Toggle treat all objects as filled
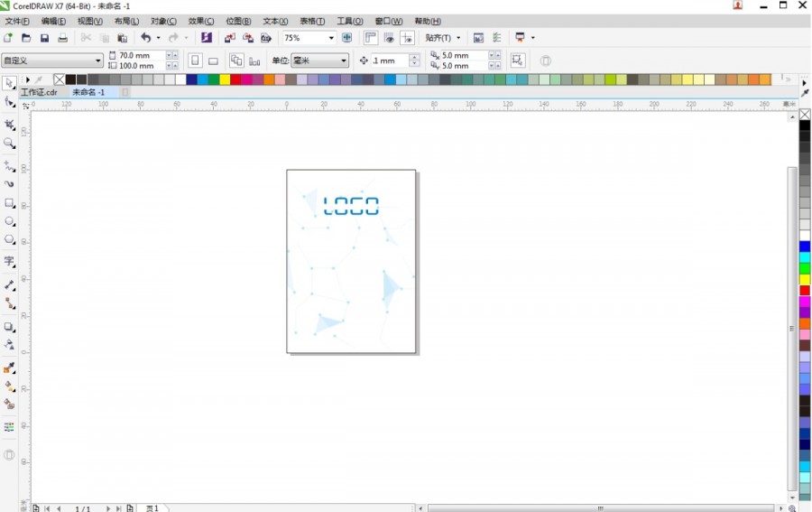The height and width of the screenshot is (512, 812). pyautogui.click(x=517, y=61)
